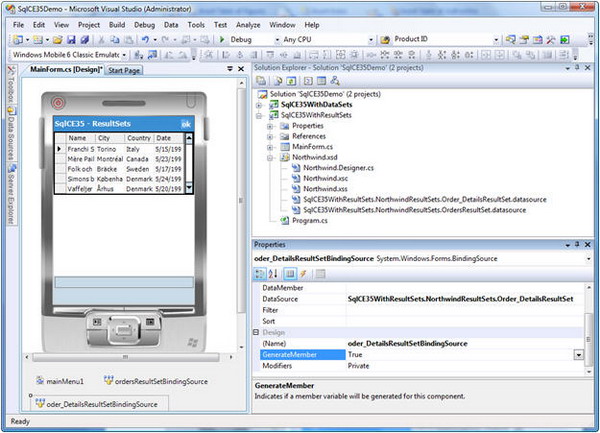The height and width of the screenshot is (433, 600).
Task: Click the New Project toolbar icon
Action: (18, 39)
